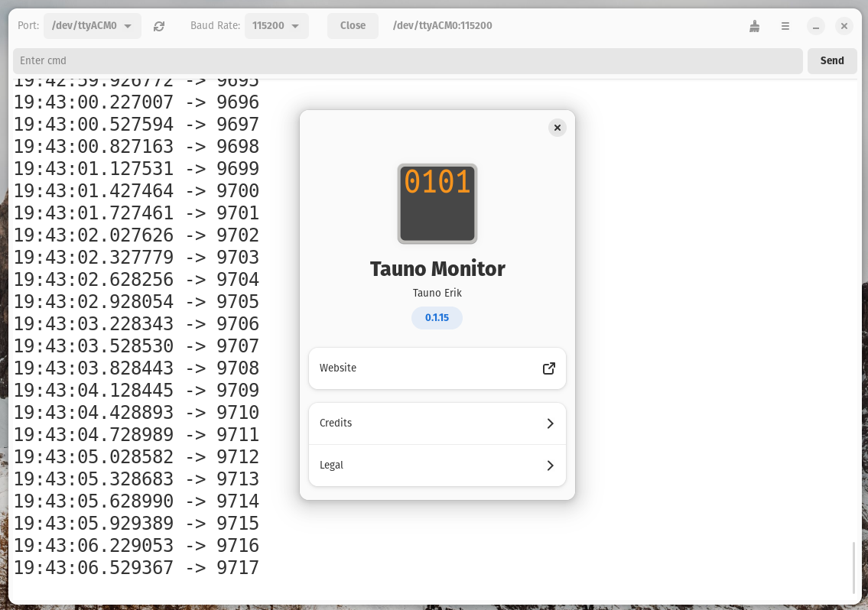Open the Port dropdown showing /dev/ttyACM0
Screen dimensions: 868x610
[x=91, y=26]
